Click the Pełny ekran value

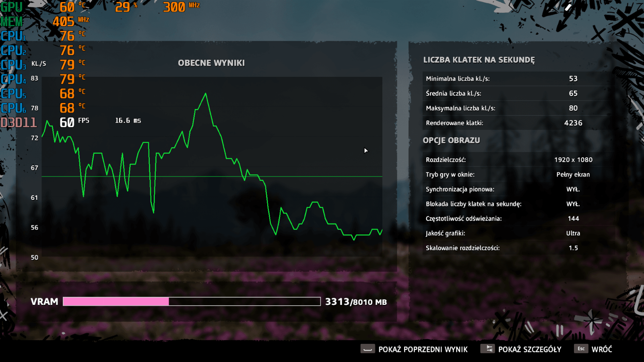573,175
